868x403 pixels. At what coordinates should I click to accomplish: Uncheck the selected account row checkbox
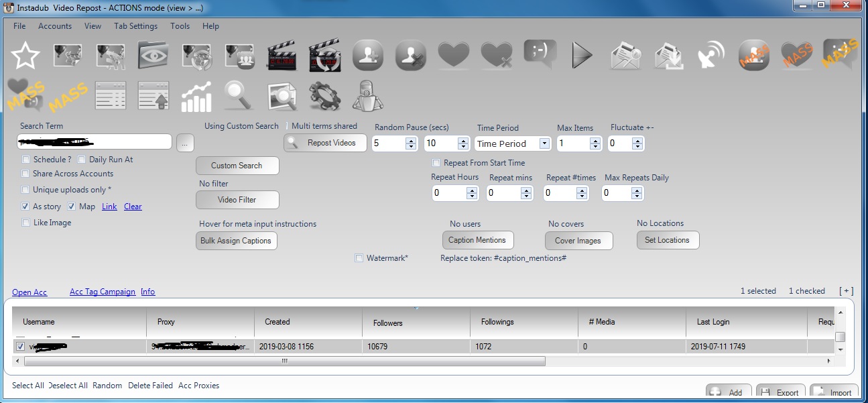point(20,347)
